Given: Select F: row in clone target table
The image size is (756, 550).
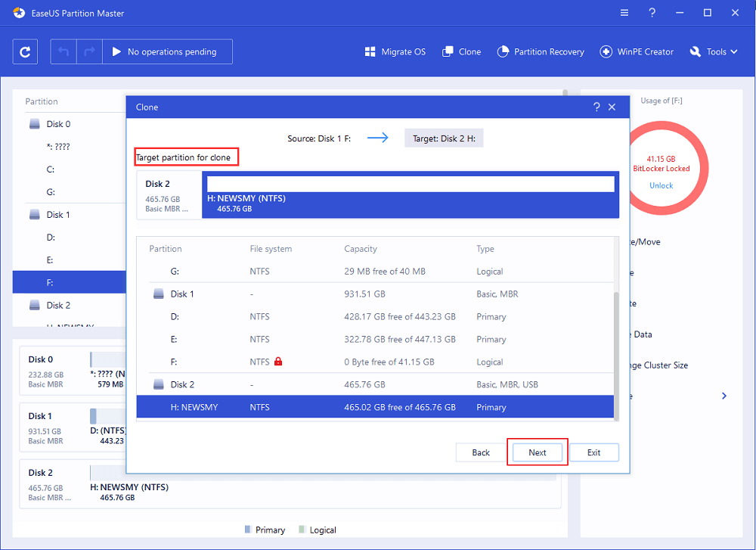Looking at the screenshot, I should [x=375, y=362].
